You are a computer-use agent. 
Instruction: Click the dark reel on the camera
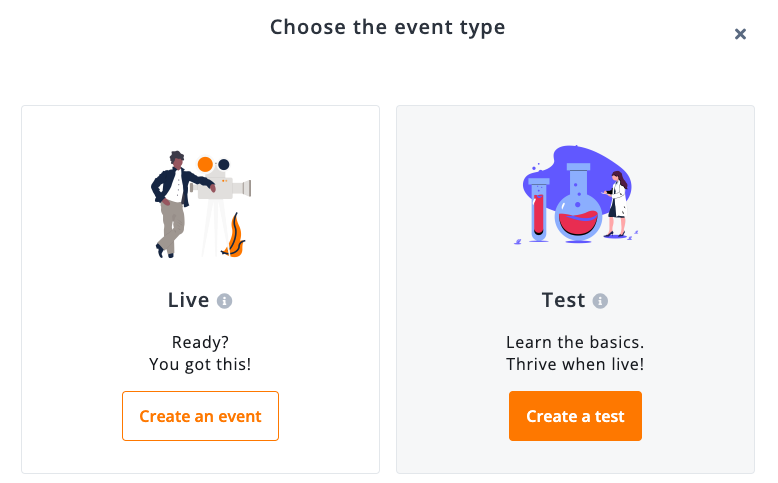(224, 164)
